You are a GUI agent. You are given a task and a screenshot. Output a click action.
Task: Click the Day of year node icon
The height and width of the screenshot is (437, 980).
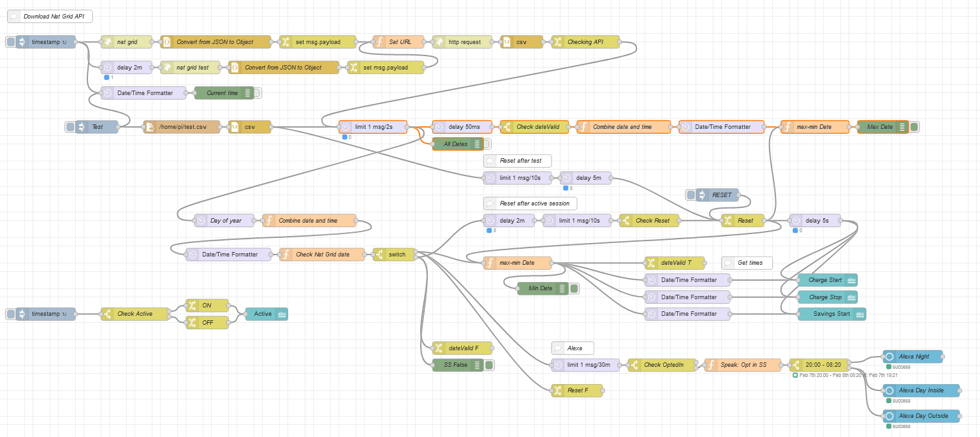[201, 221]
